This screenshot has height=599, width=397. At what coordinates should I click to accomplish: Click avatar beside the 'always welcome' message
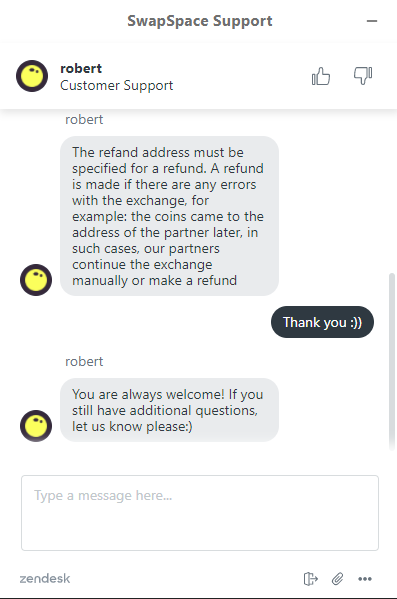click(x=36, y=426)
